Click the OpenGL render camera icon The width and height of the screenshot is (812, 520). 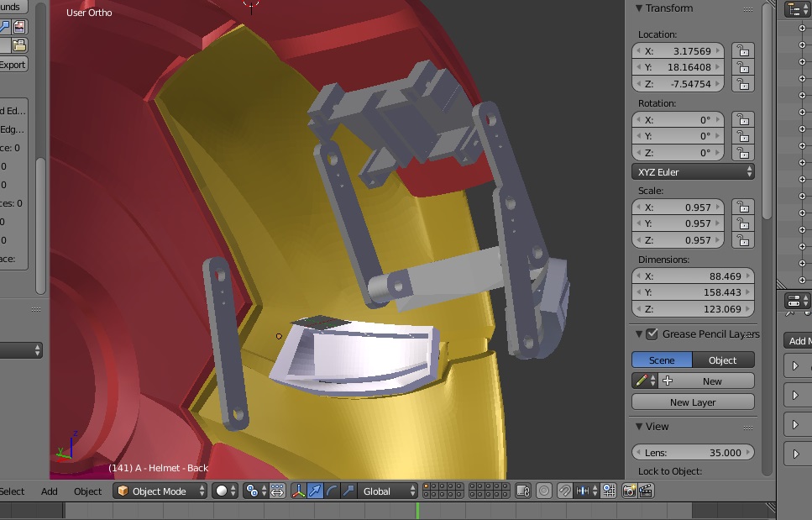pyautogui.click(x=629, y=491)
